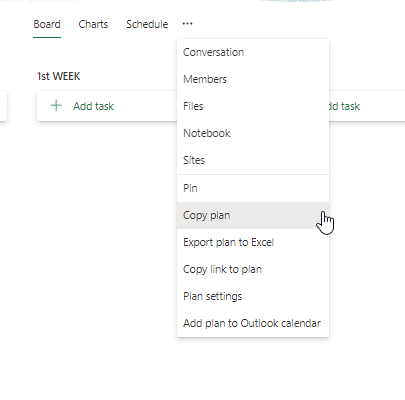The height and width of the screenshot is (400, 405).
Task: Click Copy link to plan
Action: (x=253, y=269)
